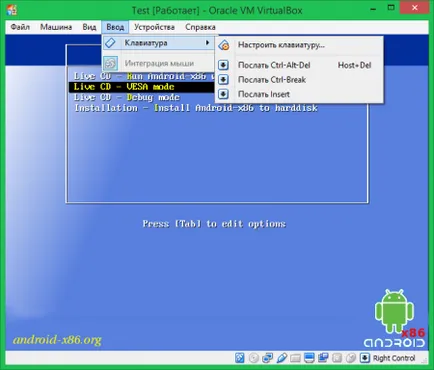Close the Test VirtualBox window
This screenshot has height=370, width=434.
click(x=415, y=7)
